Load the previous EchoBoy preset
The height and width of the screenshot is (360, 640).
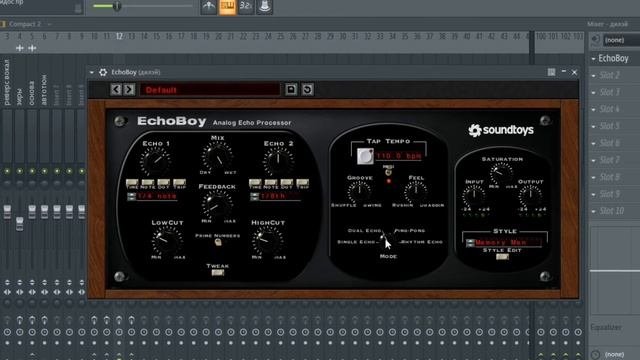point(116,89)
